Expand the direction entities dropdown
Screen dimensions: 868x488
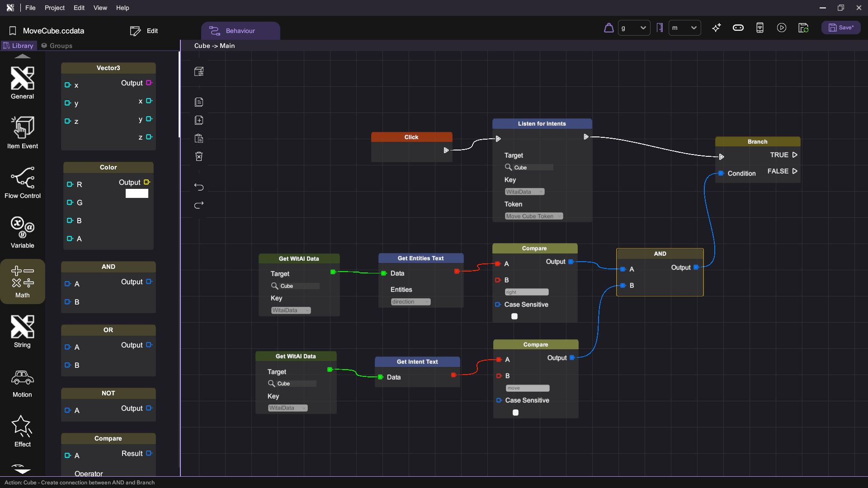pos(410,302)
